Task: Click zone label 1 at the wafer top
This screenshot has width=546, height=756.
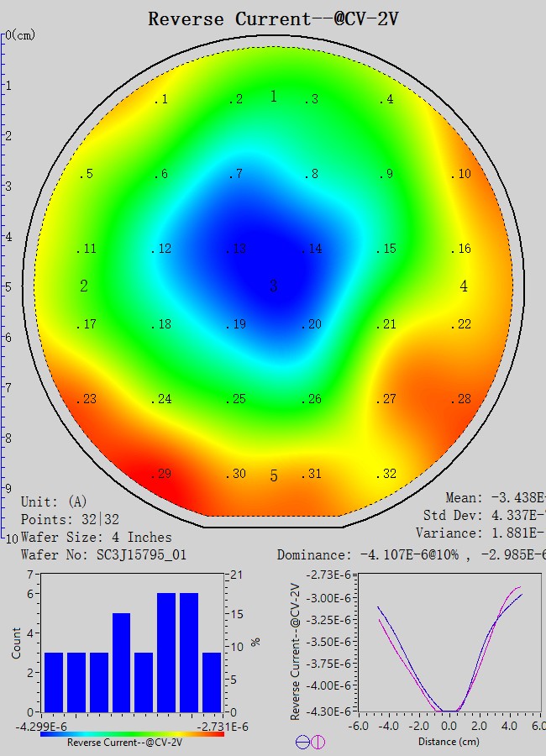Action: [x=273, y=97]
